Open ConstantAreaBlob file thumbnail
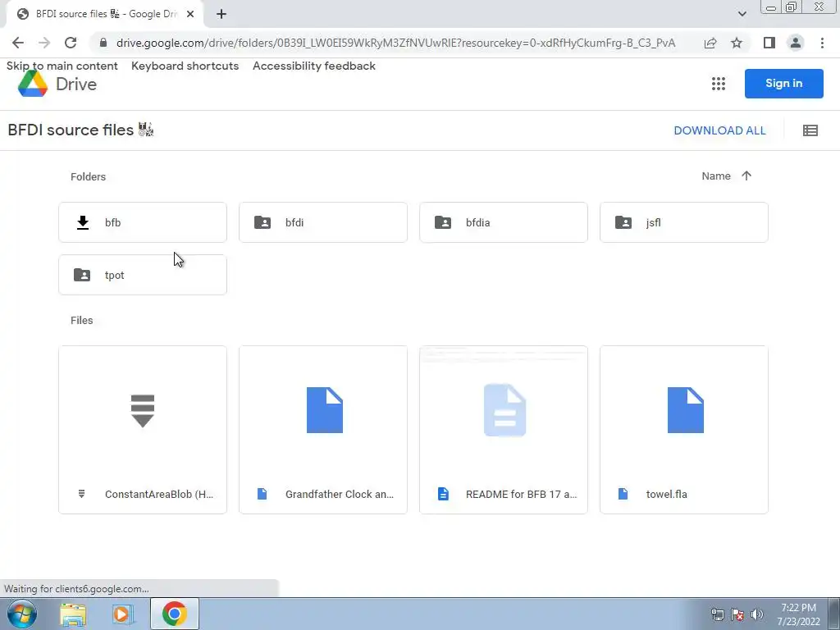 tap(143, 410)
